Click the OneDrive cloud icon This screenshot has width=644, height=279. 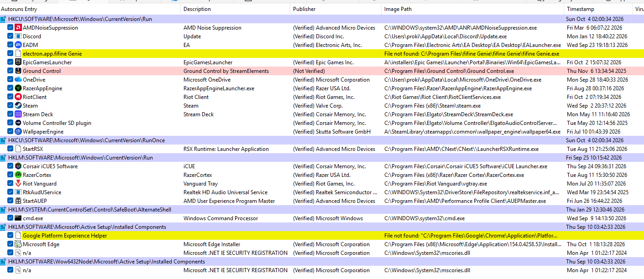[x=18, y=80]
